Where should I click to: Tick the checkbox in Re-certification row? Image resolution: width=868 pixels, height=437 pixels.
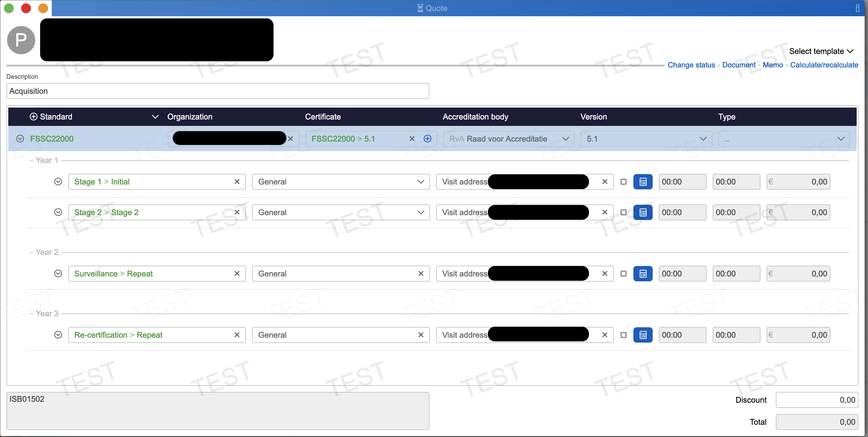point(623,335)
